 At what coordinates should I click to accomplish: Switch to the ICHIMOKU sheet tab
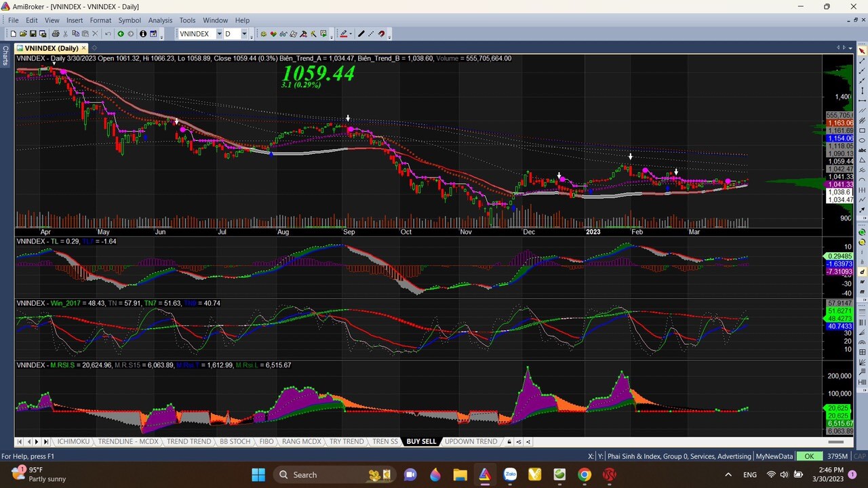[73, 441]
